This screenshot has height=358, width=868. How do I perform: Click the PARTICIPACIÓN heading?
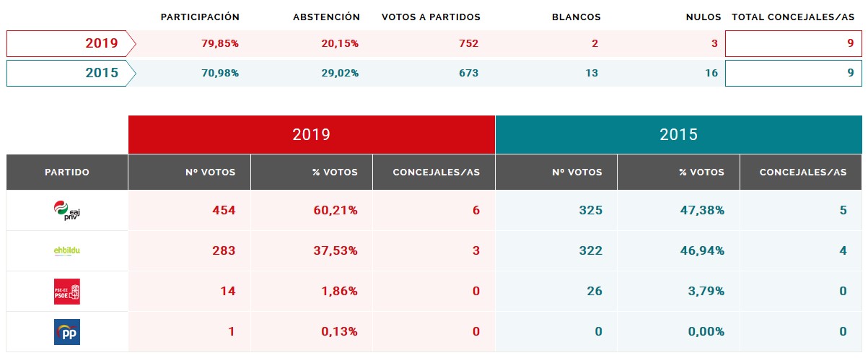point(200,17)
